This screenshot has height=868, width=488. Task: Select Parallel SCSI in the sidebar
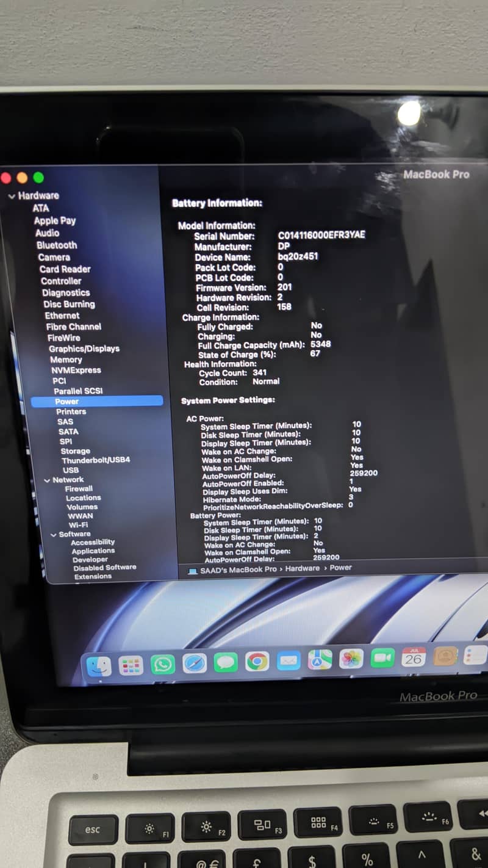pyautogui.click(x=78, y=391)
